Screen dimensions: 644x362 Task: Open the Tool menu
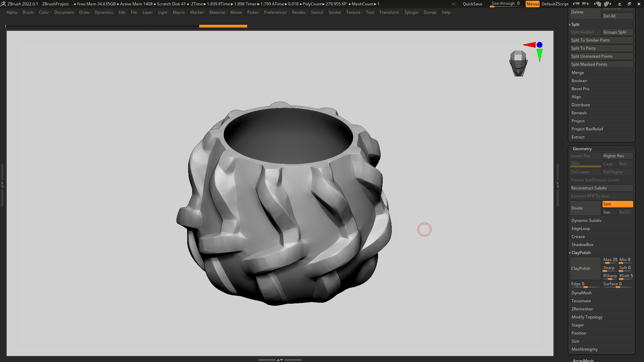coord(370,12)
